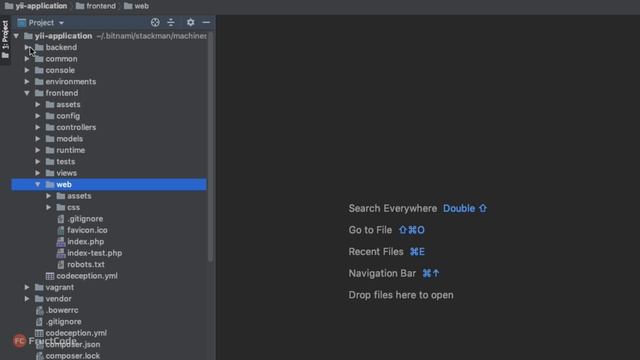Select the common folder icon

(39, 59)
